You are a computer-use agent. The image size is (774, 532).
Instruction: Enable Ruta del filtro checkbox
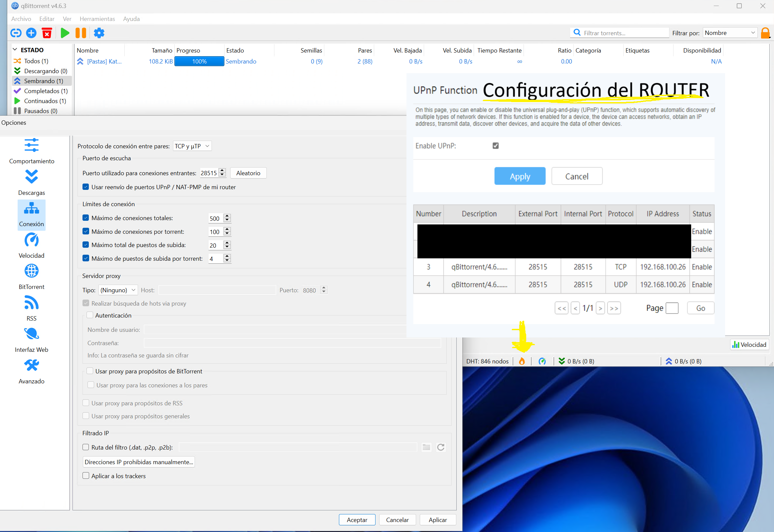(x=86, y=447)
